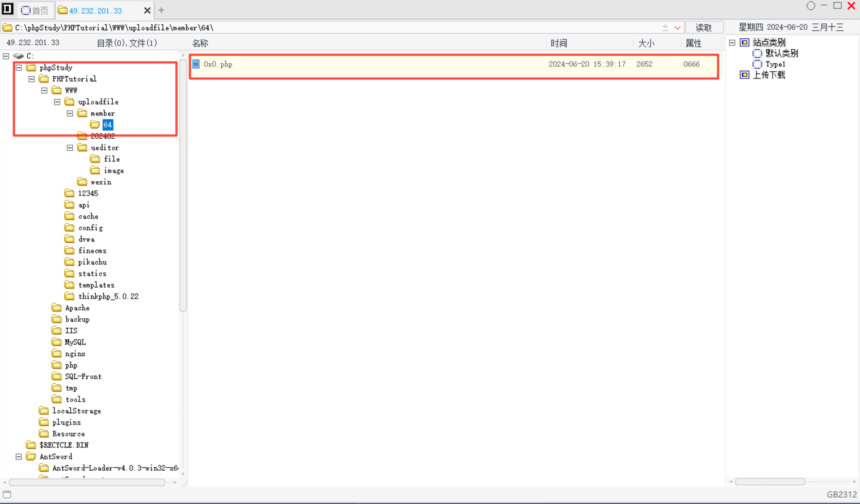Collapse the AntSword folder
Viewport: 860px width, 504px height.
click(19, 457)
